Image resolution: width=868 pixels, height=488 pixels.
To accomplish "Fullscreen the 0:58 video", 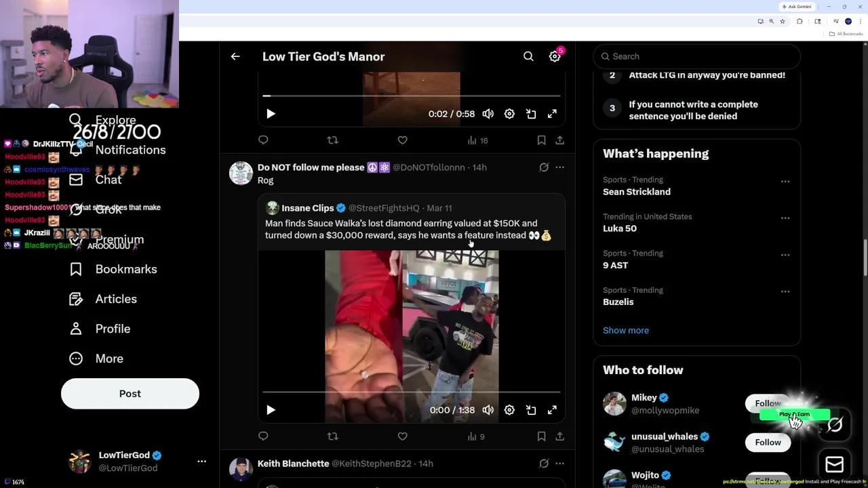I will [x=552, y=114].
